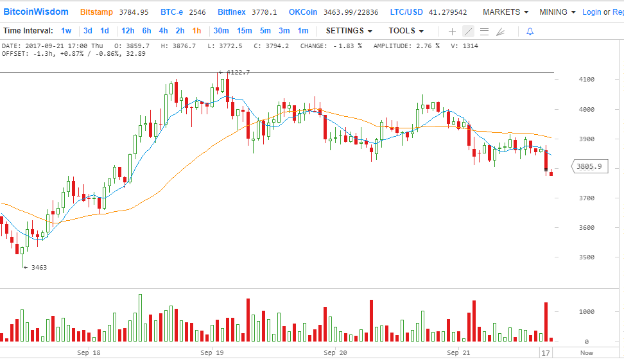The image size is (624, 364).
Task: Open the Bitstamp market
Action: (x=96, y=12)
